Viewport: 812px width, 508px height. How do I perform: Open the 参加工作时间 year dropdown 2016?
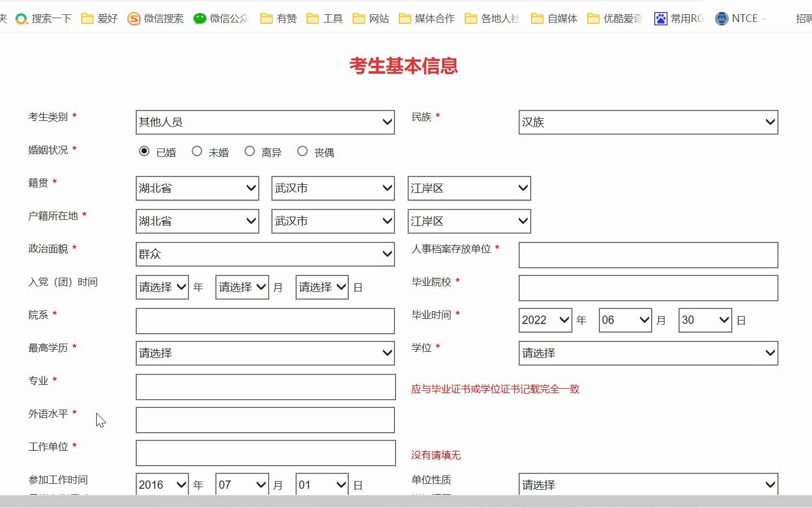tap(162, 484)
